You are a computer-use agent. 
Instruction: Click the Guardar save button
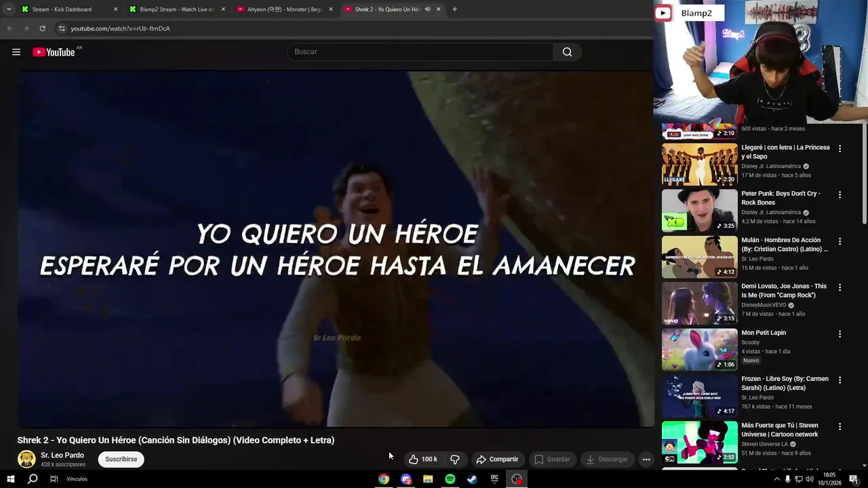click(552, 459)
